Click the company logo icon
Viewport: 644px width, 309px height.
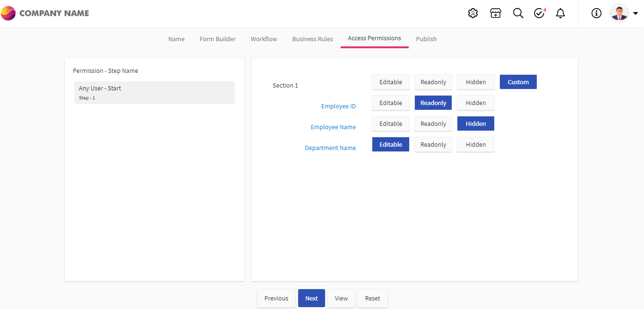pos(8,13)
